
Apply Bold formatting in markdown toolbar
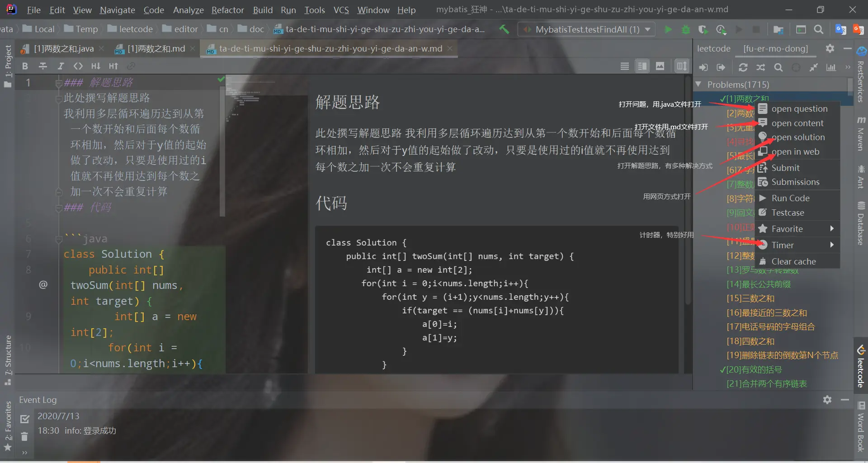(25, 66)
